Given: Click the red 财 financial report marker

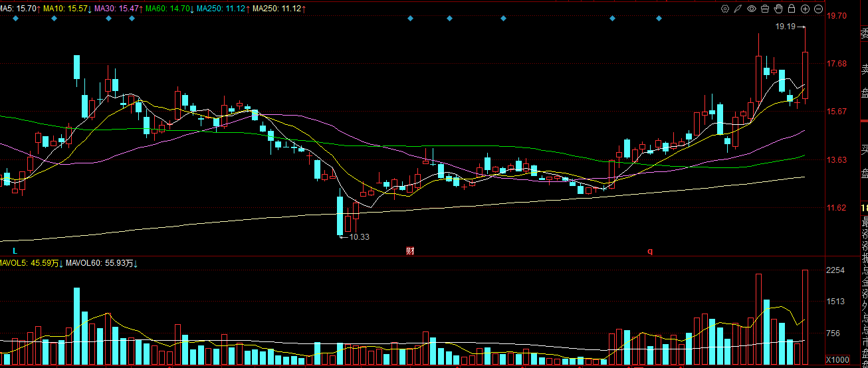Looking at the screenshot, I should pyautogui.click(x=411, y=251).
